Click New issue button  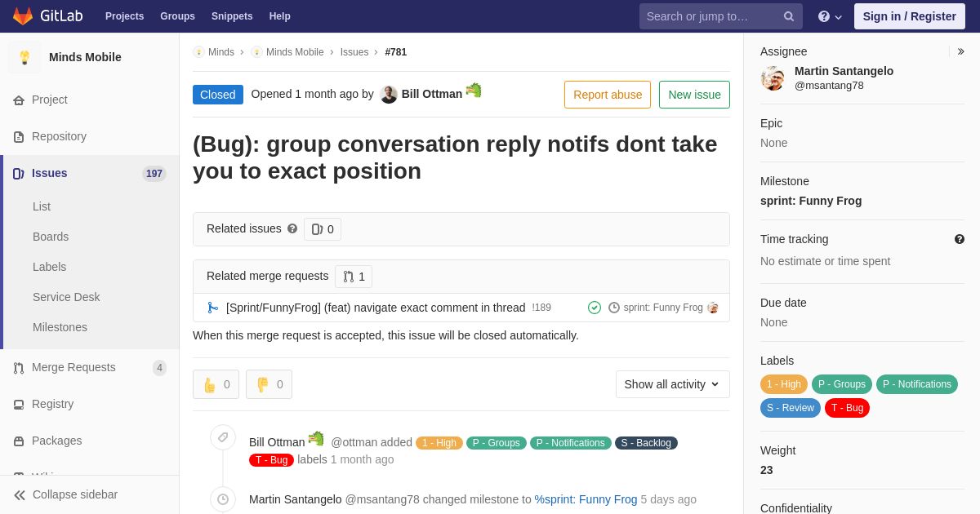pos(694,95)
